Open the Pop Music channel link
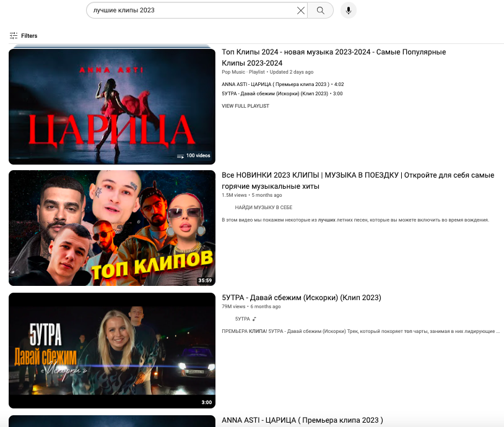The width and height of the screenshot is (504, 427). click(x=233, y=72)
